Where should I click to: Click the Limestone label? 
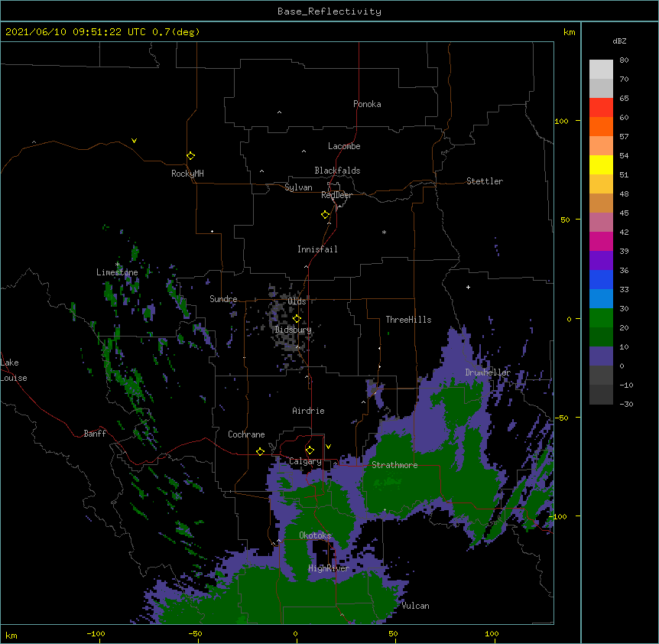[117, 272]
